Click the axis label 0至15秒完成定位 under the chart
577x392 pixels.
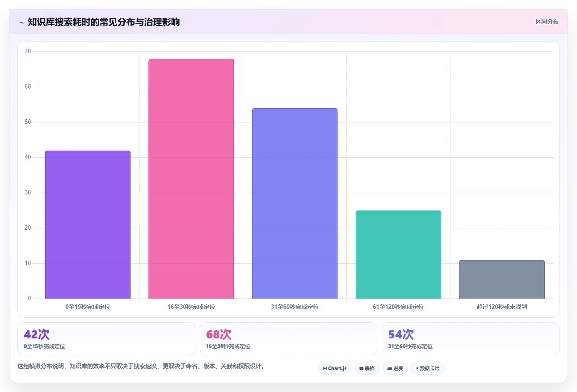88,307
